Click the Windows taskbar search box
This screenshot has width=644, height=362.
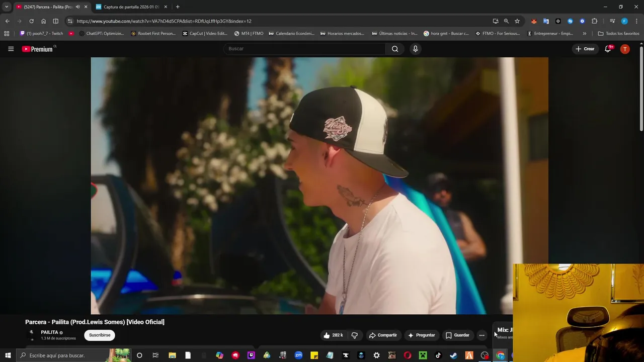coord(73,355)
